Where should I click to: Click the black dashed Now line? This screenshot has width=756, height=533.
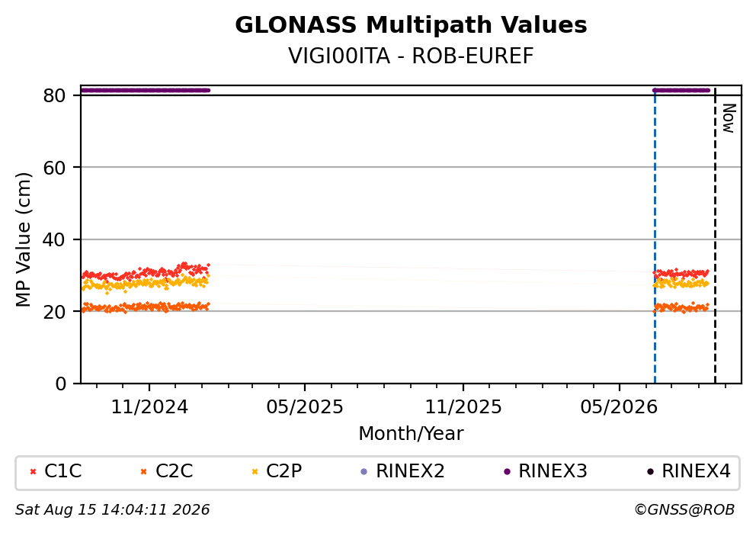(x=715, y=236)
